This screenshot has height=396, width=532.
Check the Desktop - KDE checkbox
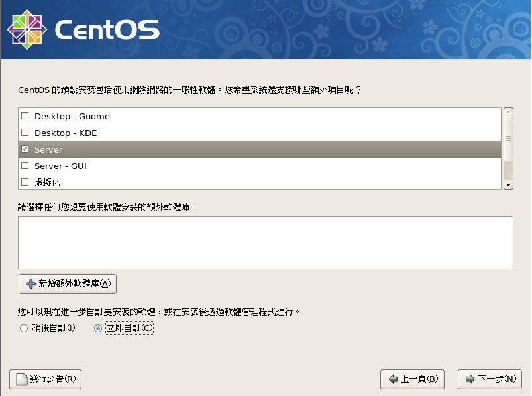(x=25, y=133)
